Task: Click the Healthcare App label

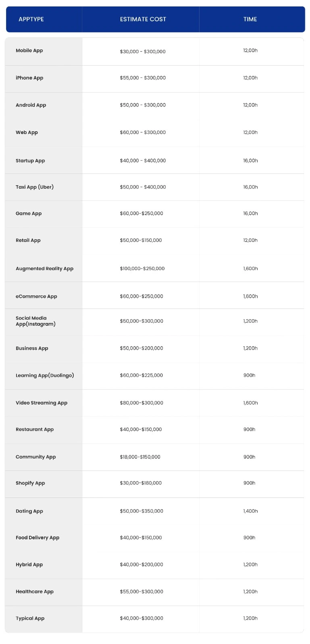Action: [x=35, y=592]
